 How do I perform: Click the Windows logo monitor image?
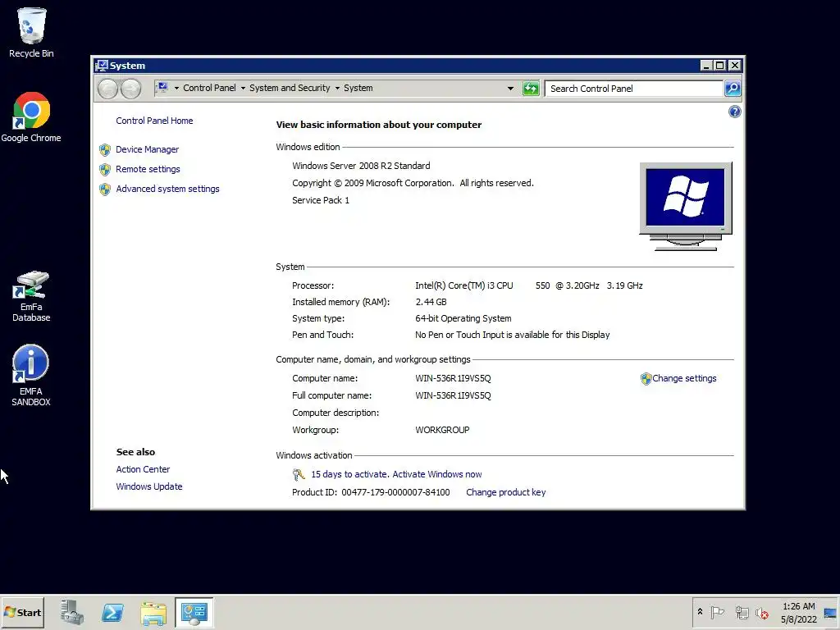(x=686, y=206)
